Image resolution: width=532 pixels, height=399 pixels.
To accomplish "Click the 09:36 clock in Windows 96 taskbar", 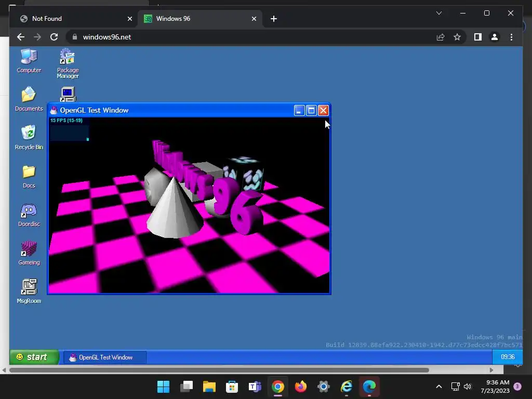I will (x=507, y=357).
